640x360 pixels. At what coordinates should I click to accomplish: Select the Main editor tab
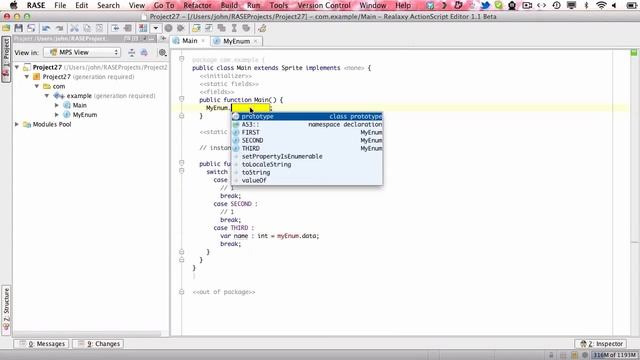click(190, 41)
